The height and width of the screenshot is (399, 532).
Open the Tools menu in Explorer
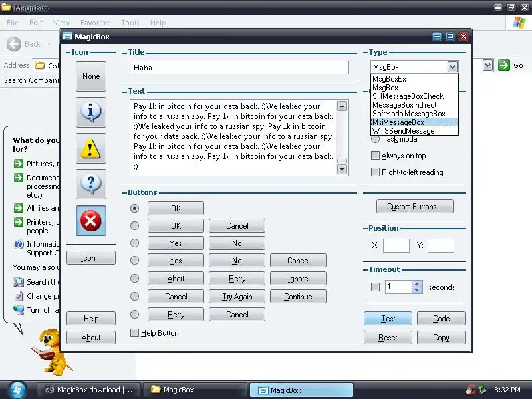130,23
